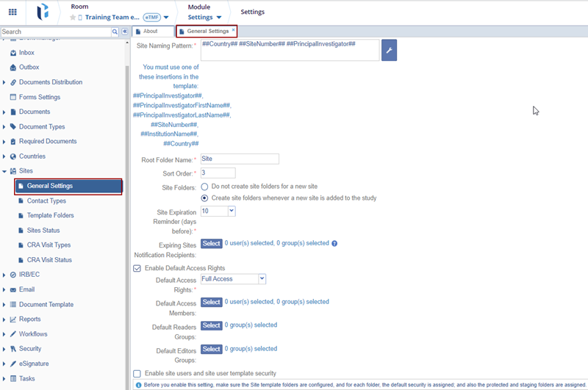Select Default Readers Groups

[212, 325]
